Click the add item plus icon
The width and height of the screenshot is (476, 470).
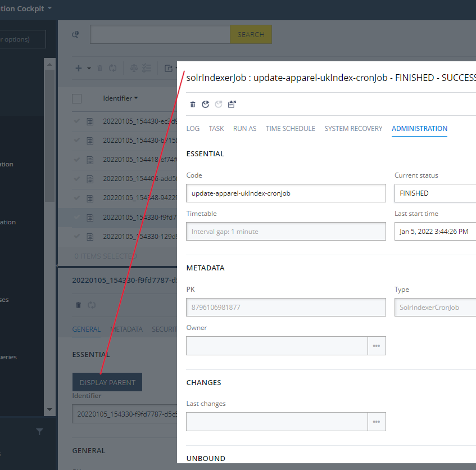78,68
